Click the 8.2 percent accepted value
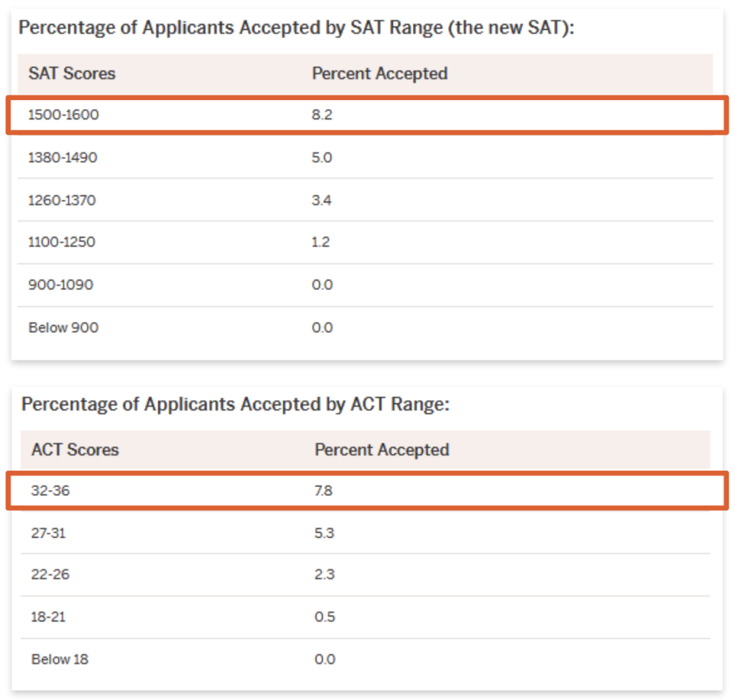 (x=322, y=115)
